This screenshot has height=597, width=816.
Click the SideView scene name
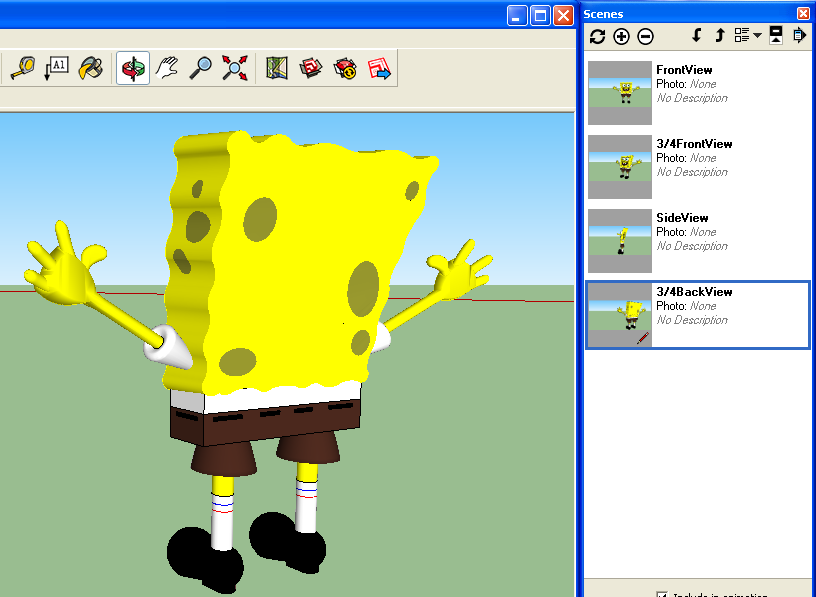click(x=682, y=218)
